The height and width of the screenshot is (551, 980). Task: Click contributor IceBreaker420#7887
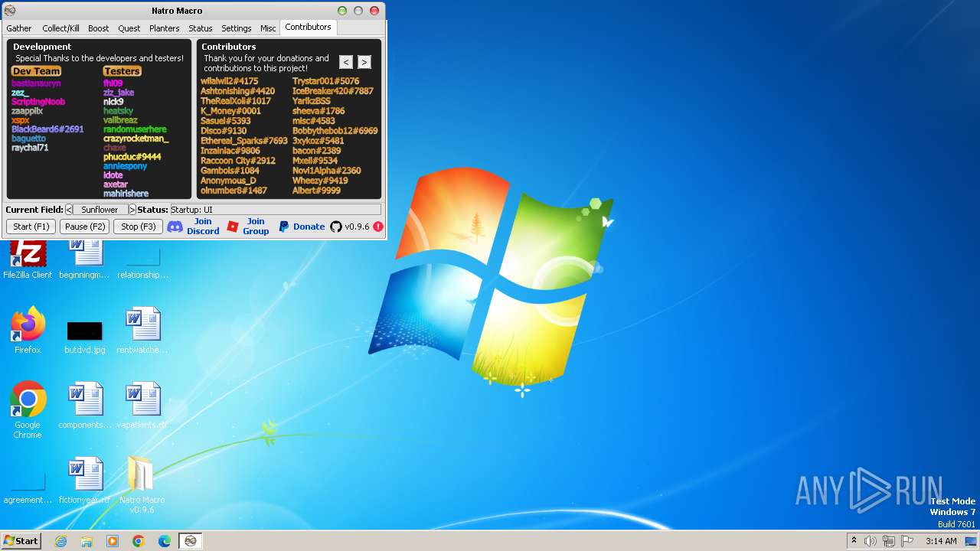333,91
